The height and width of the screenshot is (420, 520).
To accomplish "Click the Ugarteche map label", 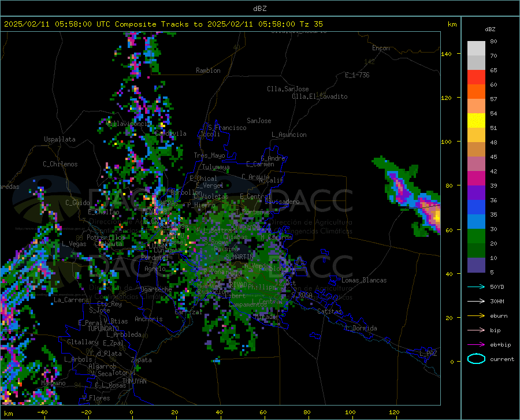I will (x=156, y=289).
